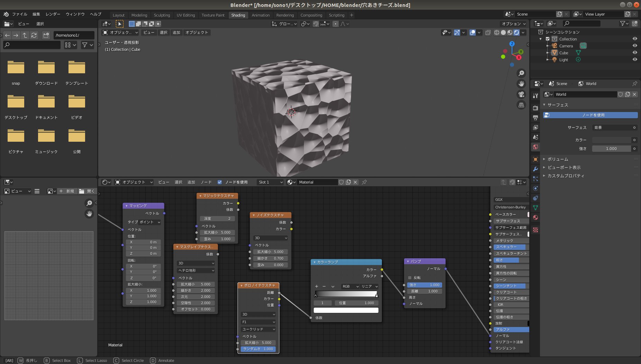641x364 pixels.
Task: Open the Output properties printer icon
Action: [535, 118]
